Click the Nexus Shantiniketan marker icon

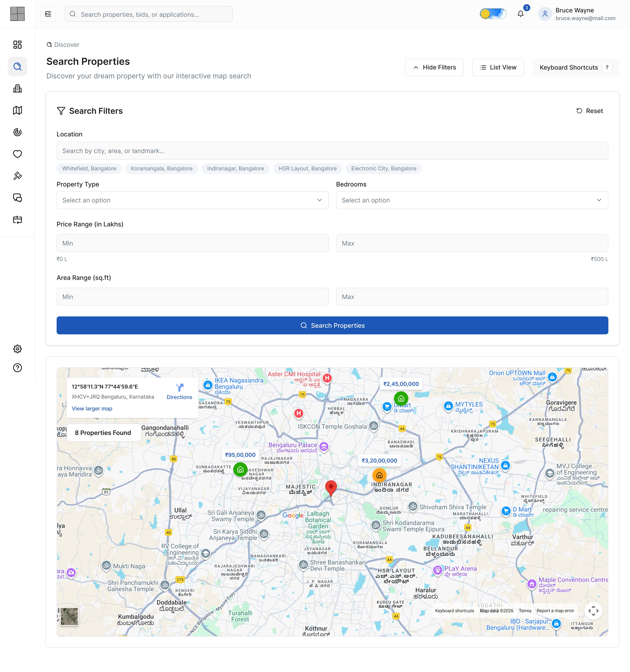click(505, 465)
